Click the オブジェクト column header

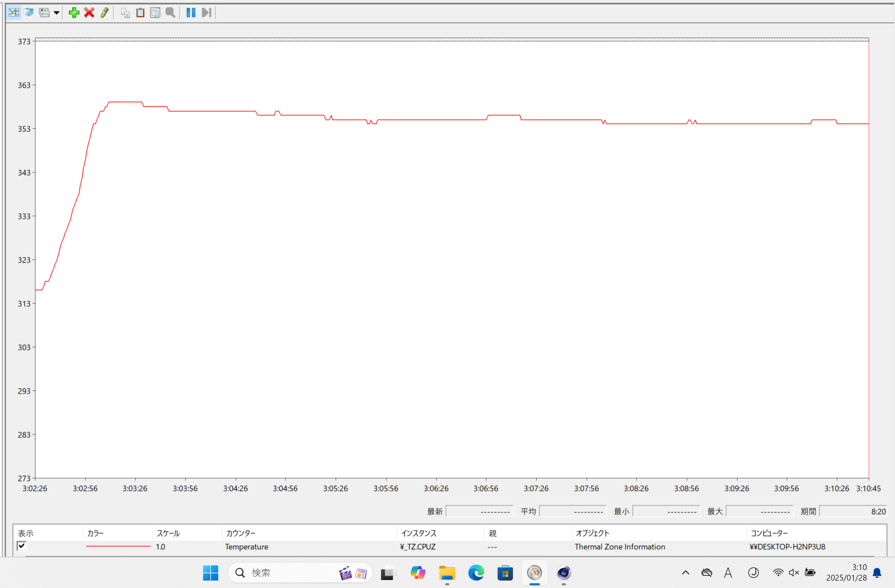click(x=659, y=533)
